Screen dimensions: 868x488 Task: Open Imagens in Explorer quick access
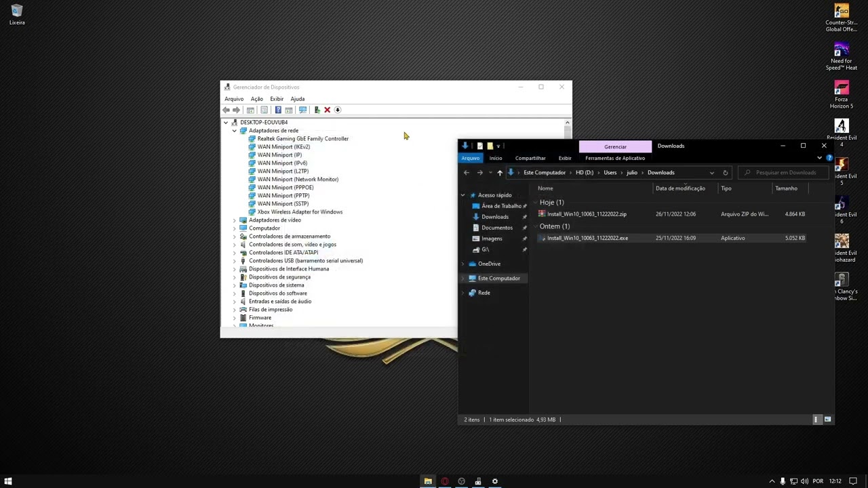coord(492,239)
